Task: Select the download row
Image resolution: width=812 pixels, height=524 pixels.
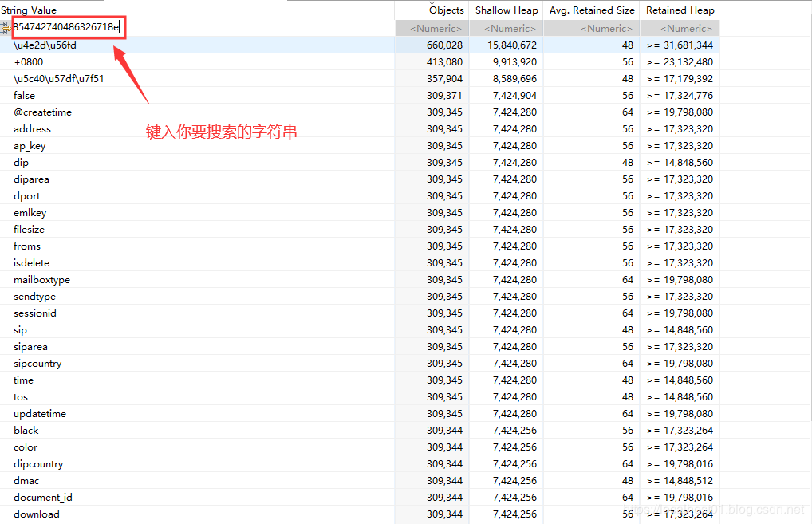Action: 36,514
